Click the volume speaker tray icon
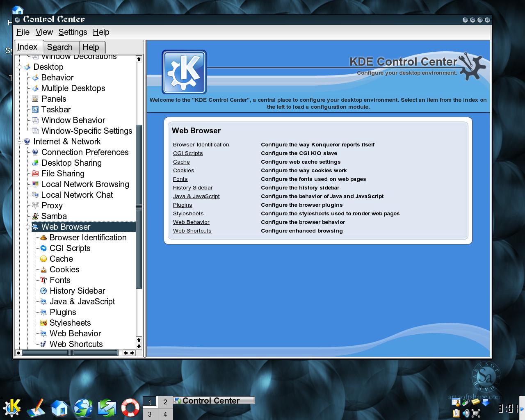 point(466,413)
